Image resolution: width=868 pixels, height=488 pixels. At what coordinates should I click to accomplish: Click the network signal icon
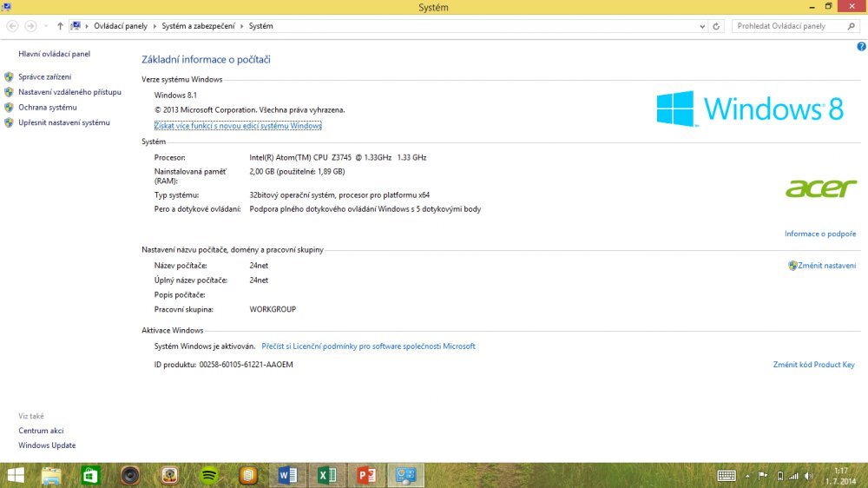794,476
